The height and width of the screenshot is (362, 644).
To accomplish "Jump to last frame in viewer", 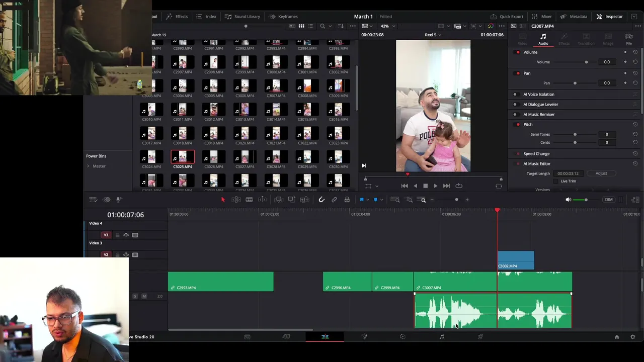I will pos(446,186).
